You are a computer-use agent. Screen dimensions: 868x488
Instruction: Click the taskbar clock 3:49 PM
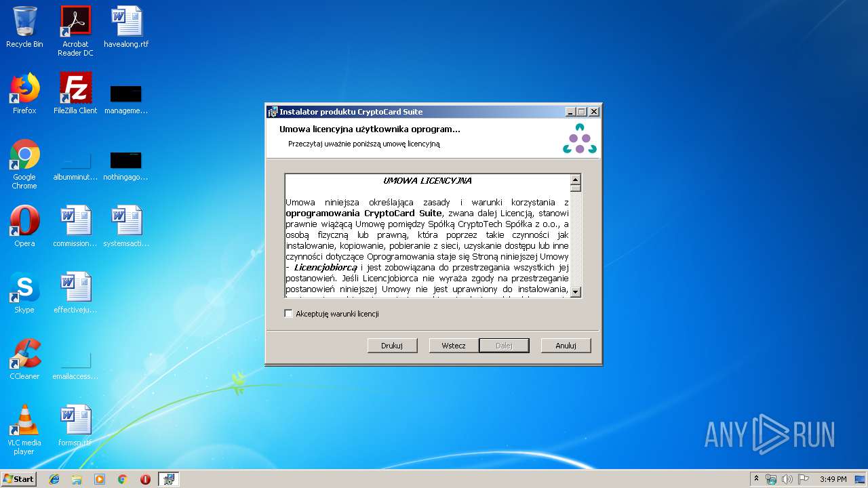833,479
